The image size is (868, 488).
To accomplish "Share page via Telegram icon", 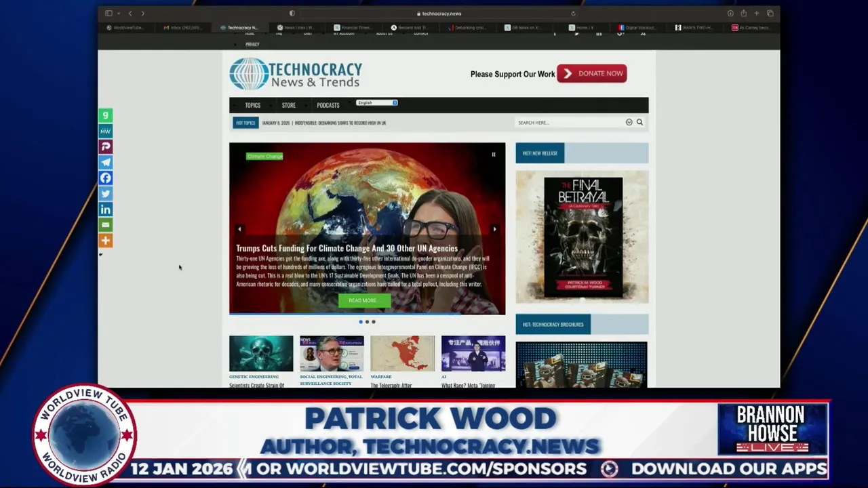I will coord(105,162).
